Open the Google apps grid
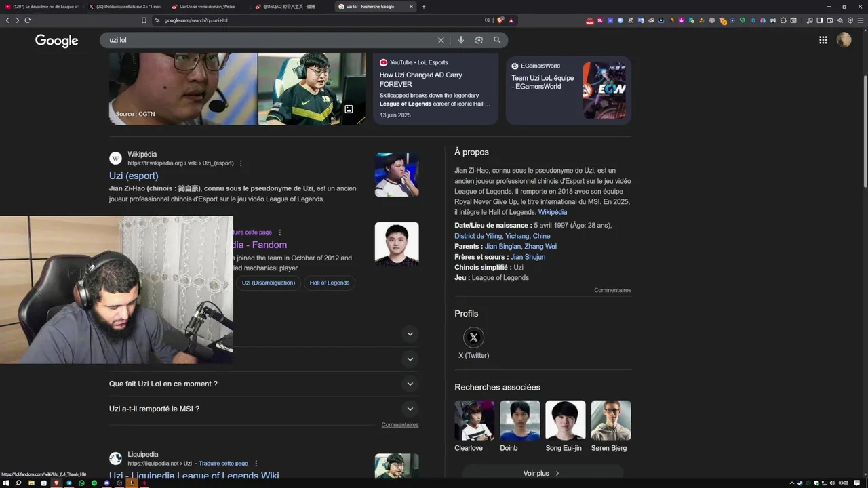Image resolution: width=868 pixels, height=488 pixels. point(823,40)
